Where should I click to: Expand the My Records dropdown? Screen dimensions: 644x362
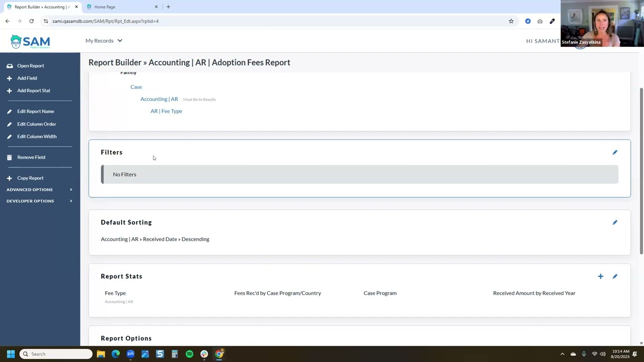104,41
